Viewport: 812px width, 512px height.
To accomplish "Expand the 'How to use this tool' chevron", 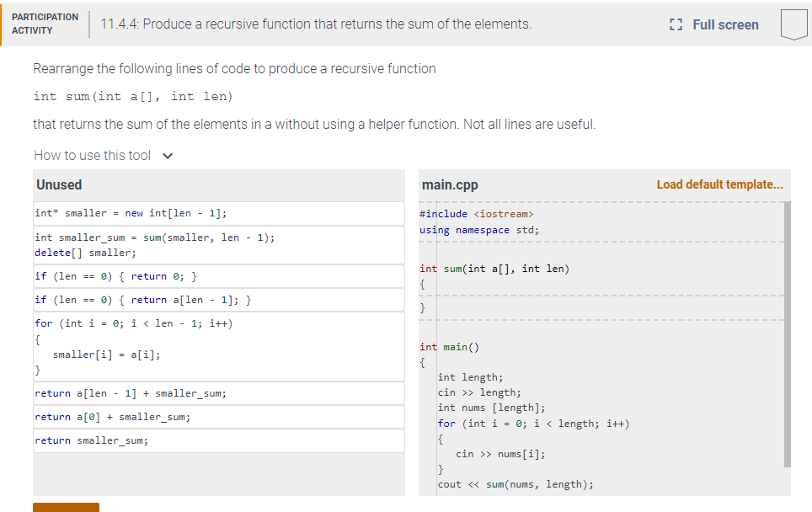I will 167,156.
